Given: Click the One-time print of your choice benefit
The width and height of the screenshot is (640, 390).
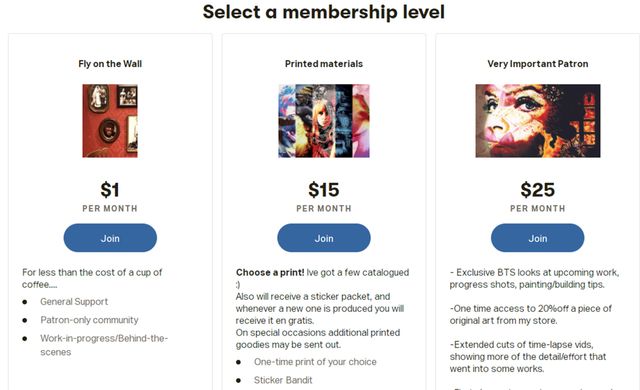Looking at the screenshot, I should pyautogui.click(x=315, y=362).
